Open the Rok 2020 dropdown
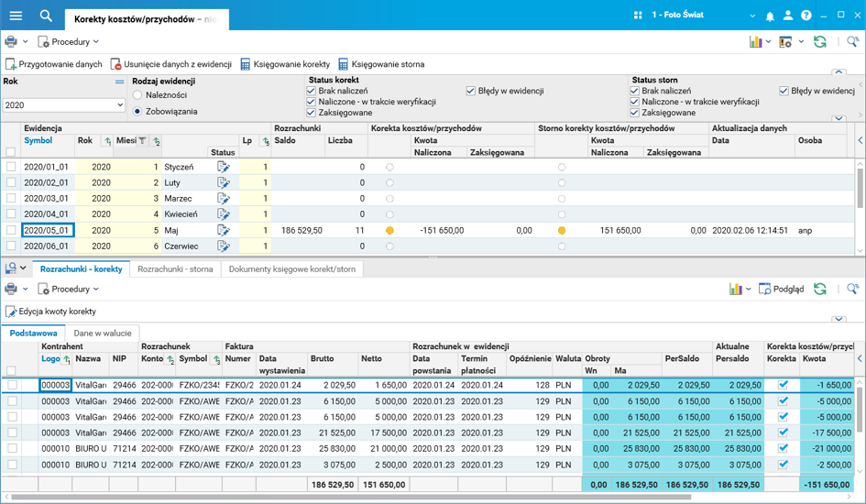866x504 pixels. tap(63, 105)
